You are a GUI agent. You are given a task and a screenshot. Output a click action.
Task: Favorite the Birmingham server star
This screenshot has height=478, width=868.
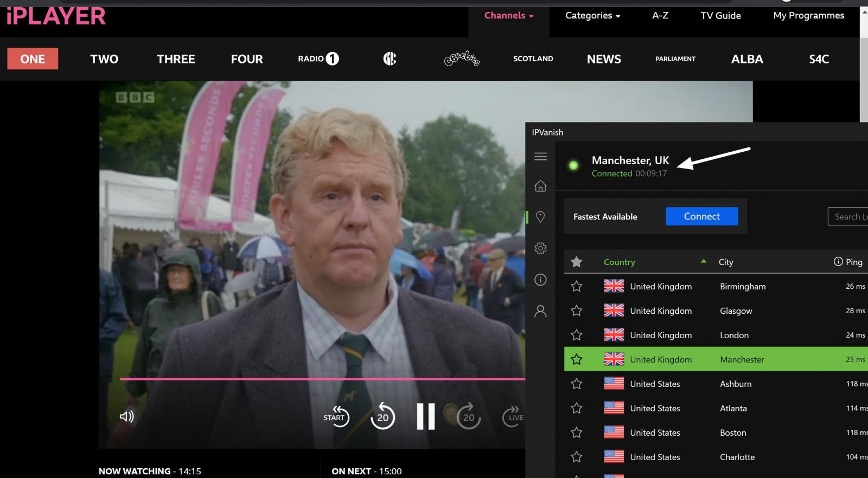pyautogui.click(x=577, y=286)
